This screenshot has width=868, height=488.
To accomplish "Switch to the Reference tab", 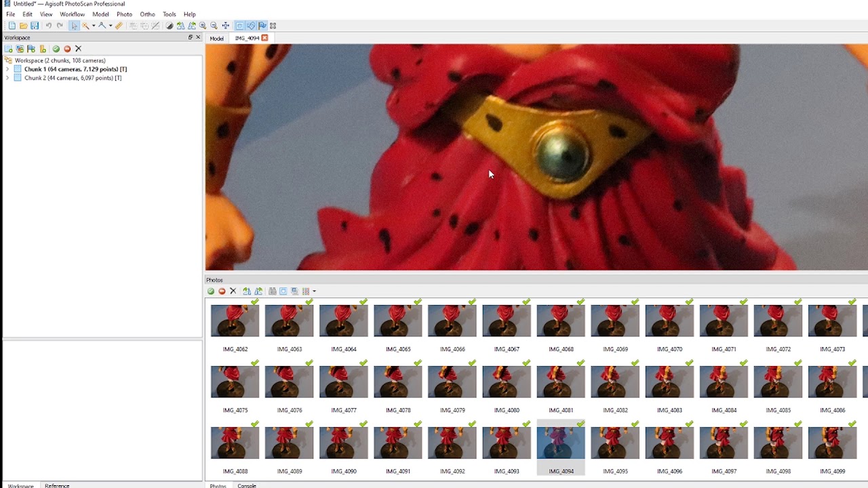I will pos(57,485).
